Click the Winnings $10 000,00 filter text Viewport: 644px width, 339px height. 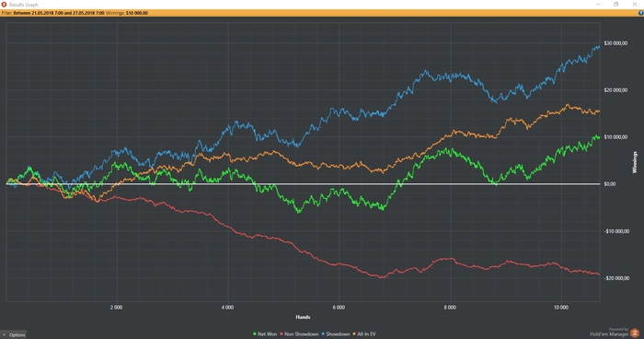coord(127,13)
